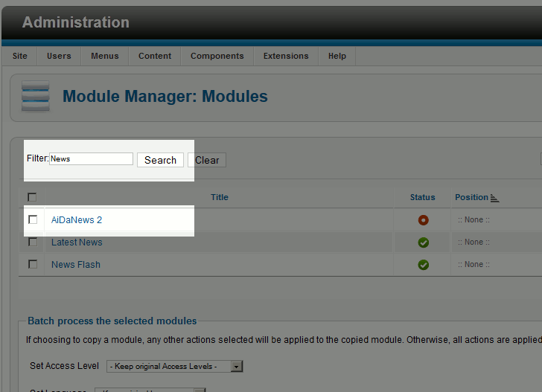The width and height of the screenshot is (542, 392).
Task: Click into the Filter text field
Action: (91, 159)
